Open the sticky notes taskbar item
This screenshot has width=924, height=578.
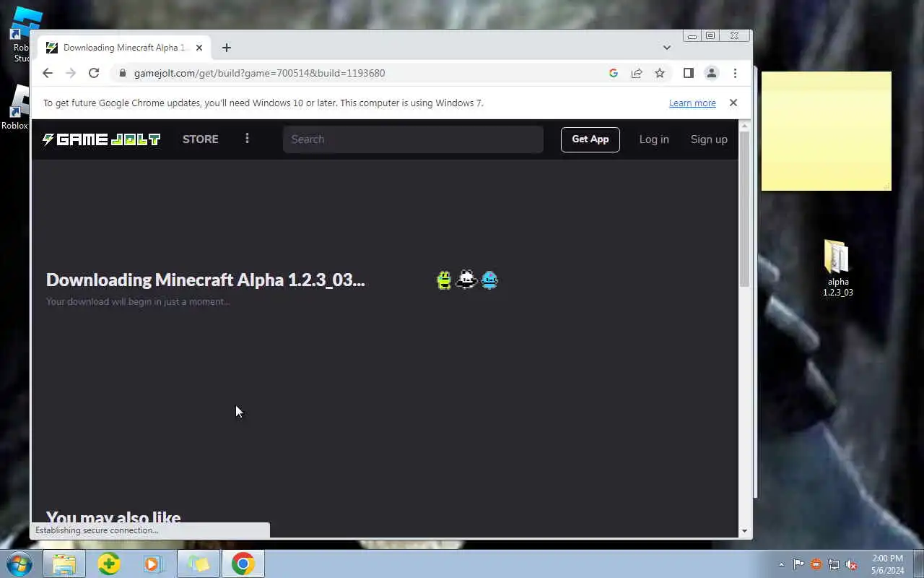pos(199,564)
